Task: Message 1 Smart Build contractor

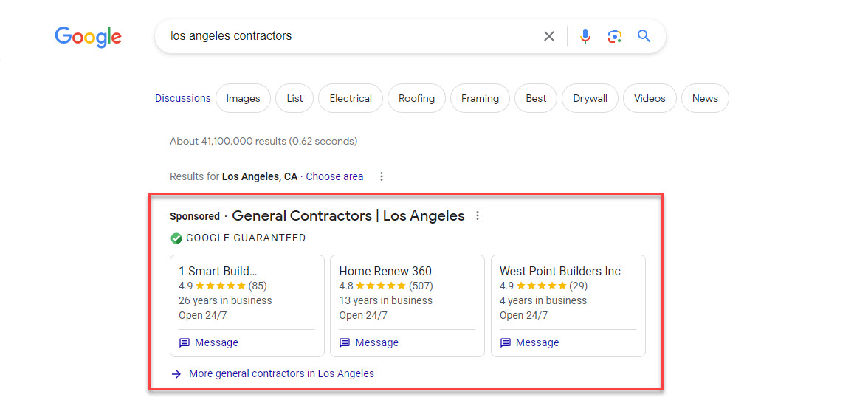Action: click(x=209, y=342)
